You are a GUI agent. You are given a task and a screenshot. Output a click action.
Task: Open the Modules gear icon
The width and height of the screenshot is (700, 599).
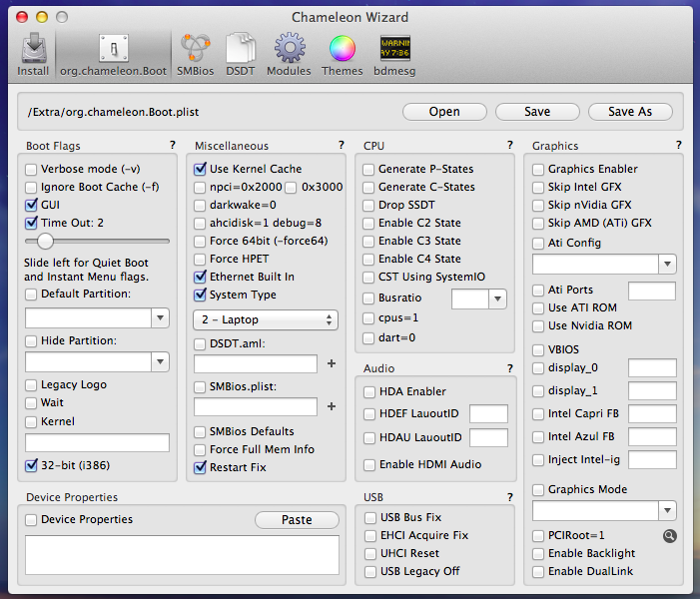(289, 54)
